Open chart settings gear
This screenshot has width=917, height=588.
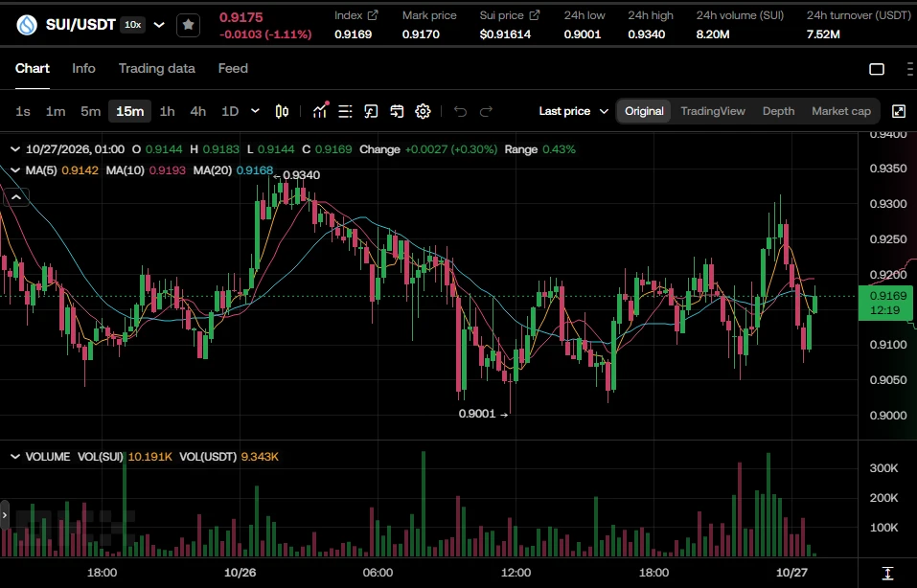click(423, 111)
